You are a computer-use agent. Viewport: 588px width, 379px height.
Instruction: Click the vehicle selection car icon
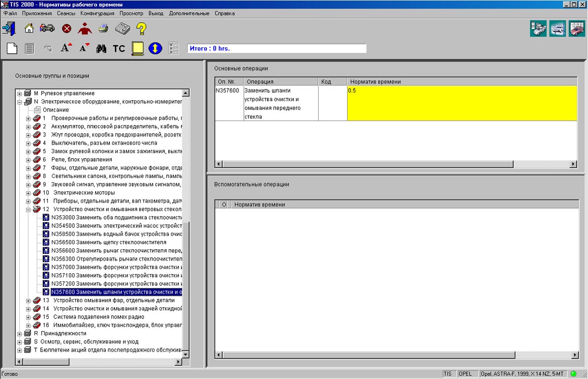pyautogui.click(x=47, y=28)
